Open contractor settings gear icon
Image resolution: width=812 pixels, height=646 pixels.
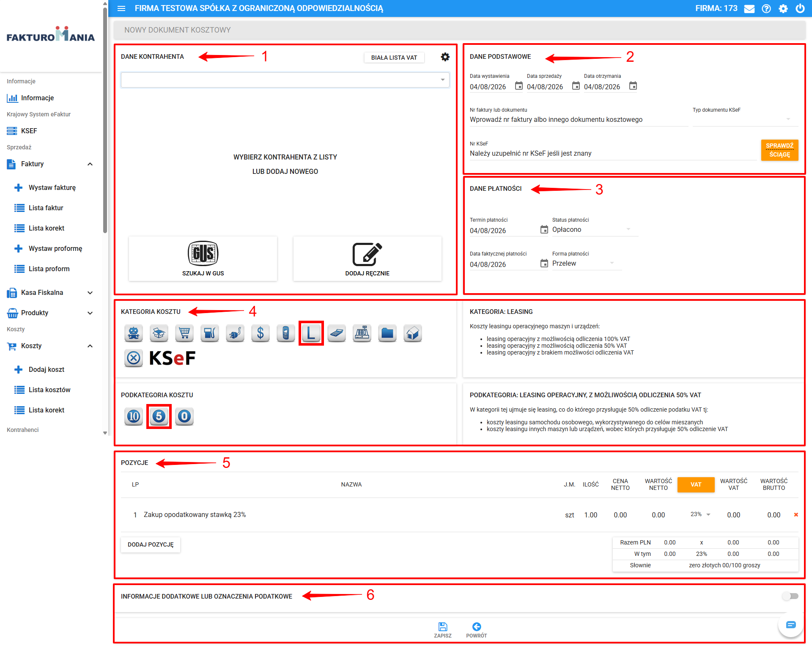pyautogui.click(x=445, y=57)
